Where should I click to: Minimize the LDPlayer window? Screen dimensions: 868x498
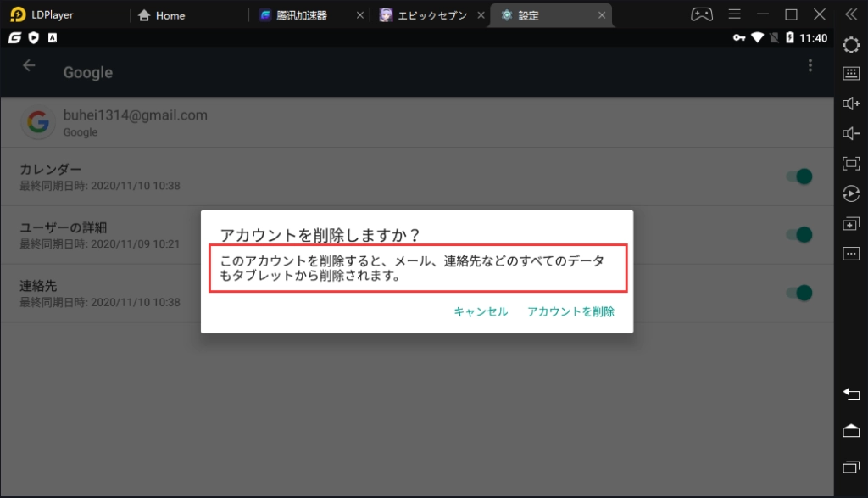pyautogui.click(x=763, y=14)
